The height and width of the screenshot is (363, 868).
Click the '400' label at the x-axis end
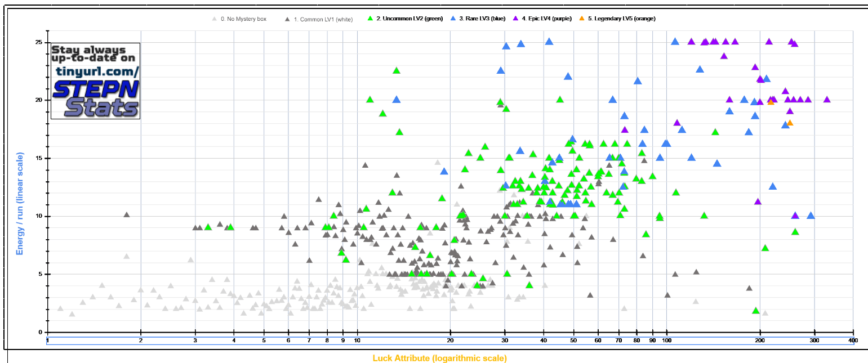(853, 340)
